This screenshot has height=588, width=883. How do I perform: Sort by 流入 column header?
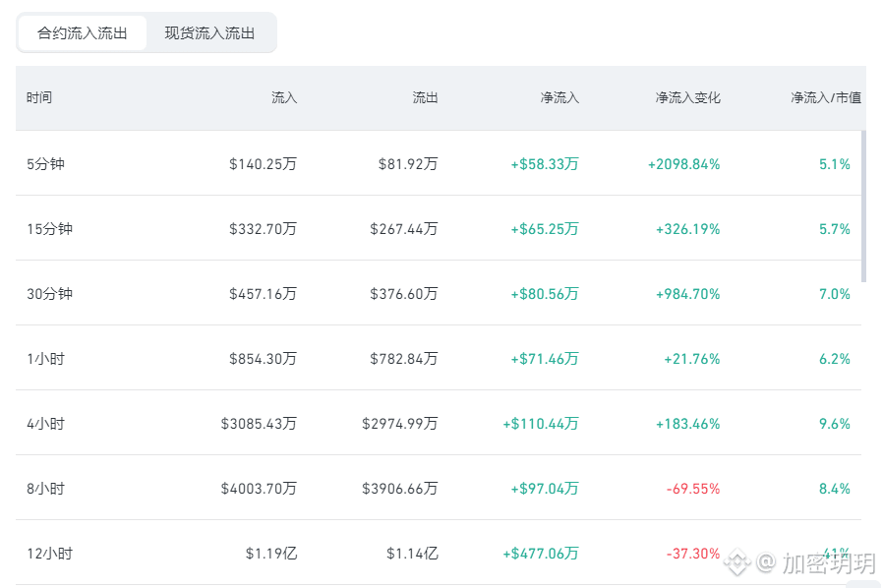click(x=284, y=97)
